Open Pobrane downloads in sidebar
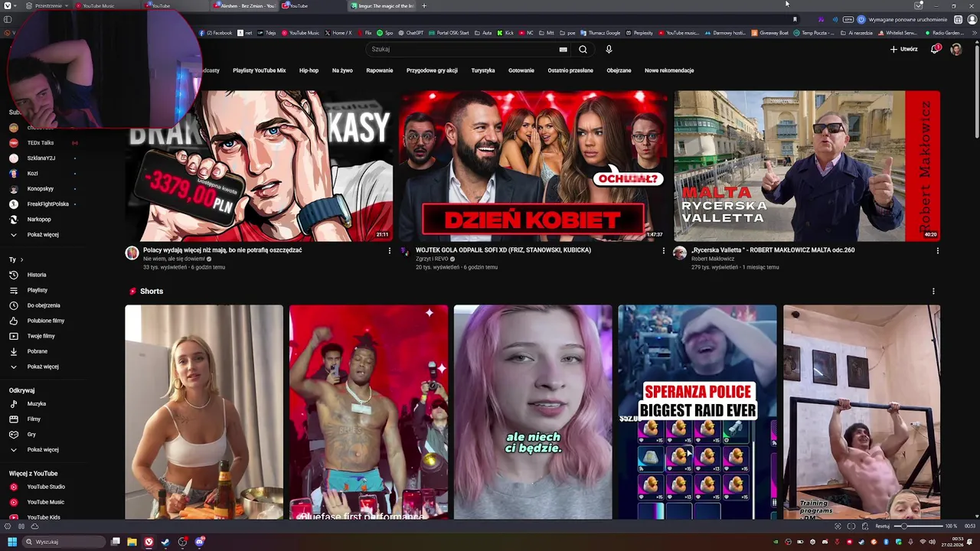The height and width of the screenshot is (551, 980). tap(37, 351)
